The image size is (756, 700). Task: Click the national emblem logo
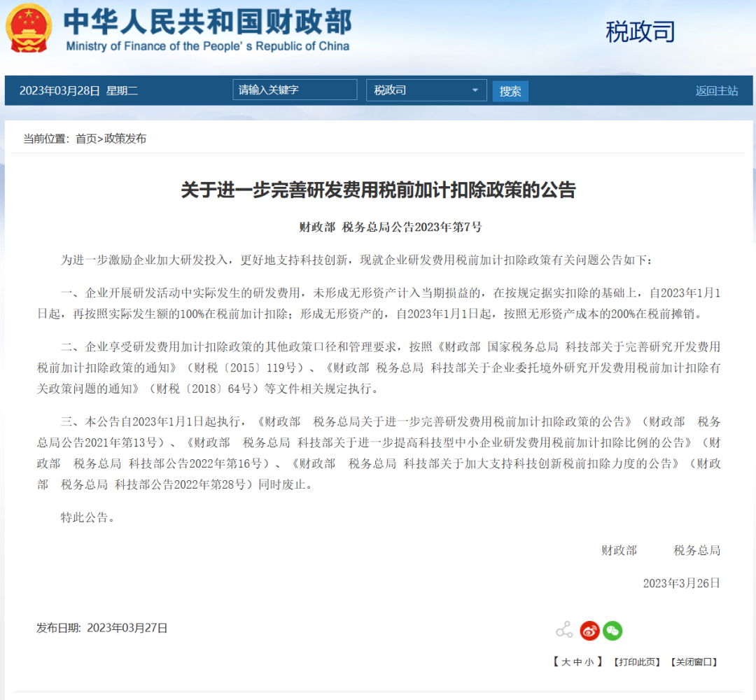pos(29,29)
